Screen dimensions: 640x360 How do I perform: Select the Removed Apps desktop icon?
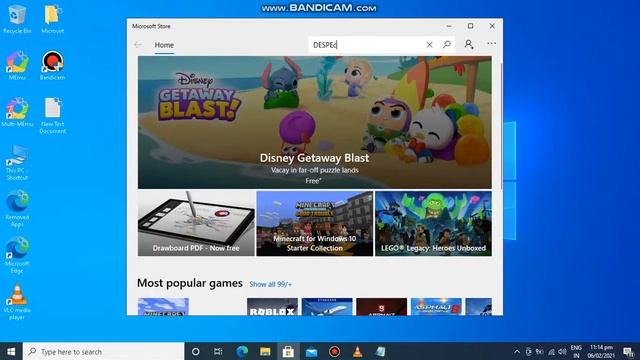(x=17, y=209)
